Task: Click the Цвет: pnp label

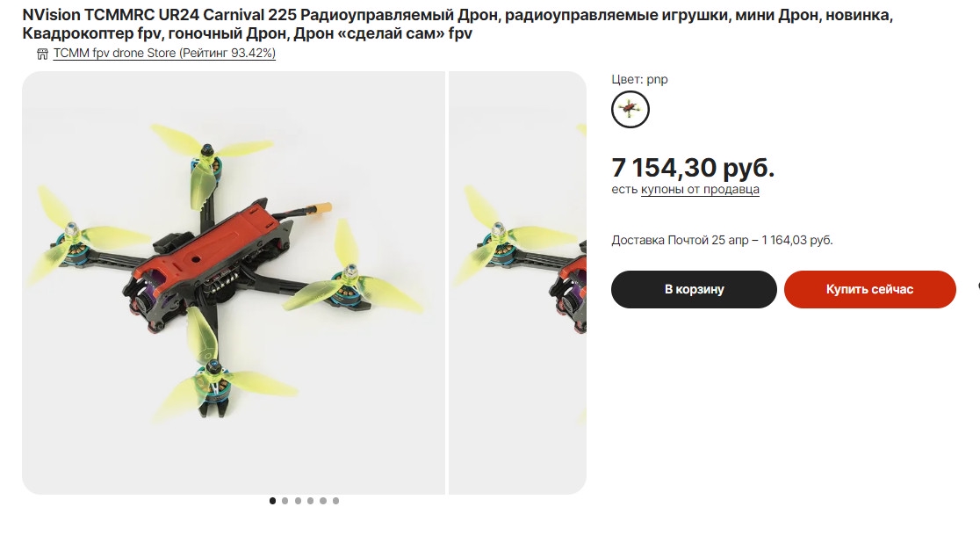Action: [639, 79]
